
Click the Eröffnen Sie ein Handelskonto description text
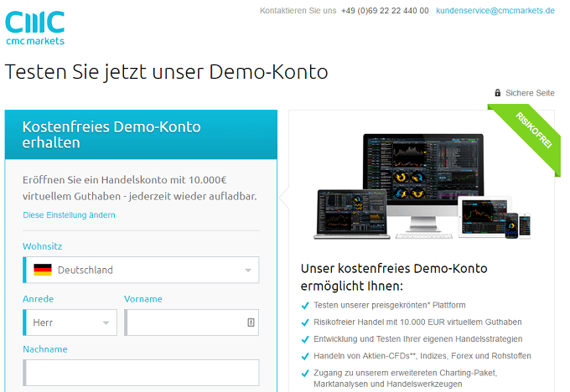[x=140, y=188]
